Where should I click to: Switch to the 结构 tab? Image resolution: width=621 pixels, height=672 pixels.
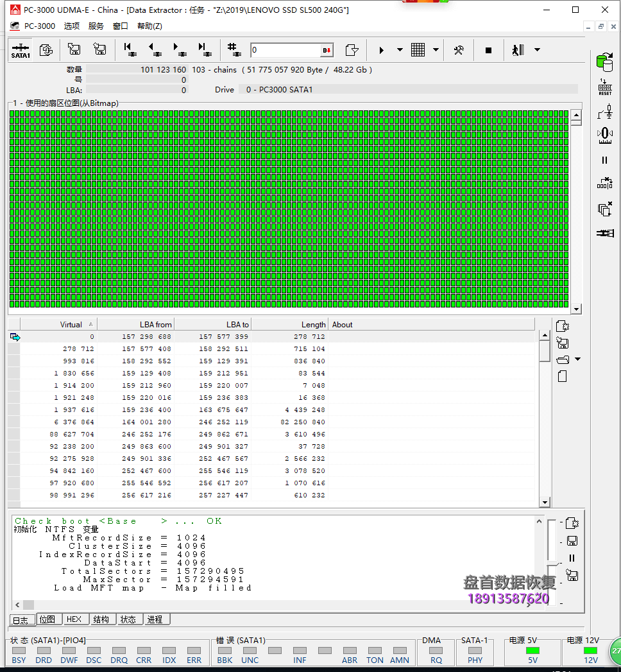click(103, 619)
